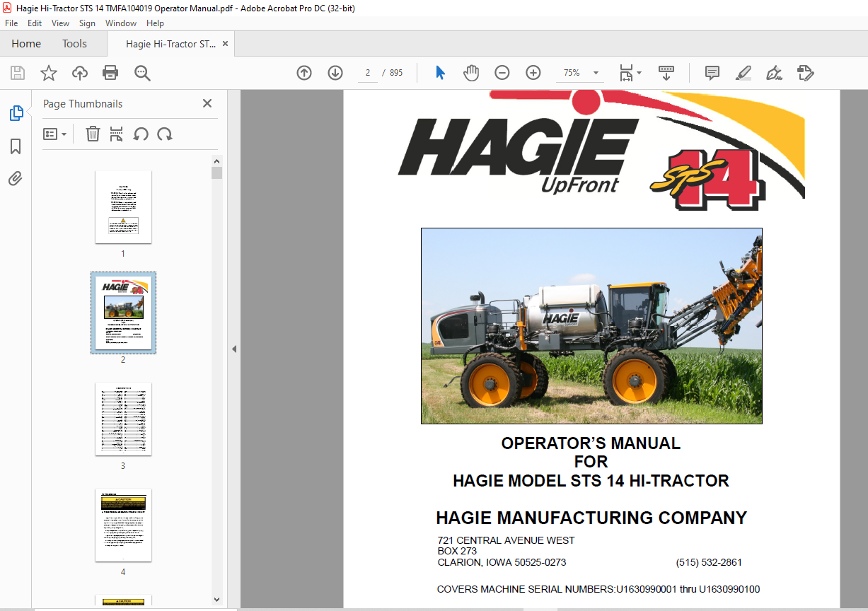868x611 pixels.
Task: Select page 3 thumbnail
Action: (123, 419)
